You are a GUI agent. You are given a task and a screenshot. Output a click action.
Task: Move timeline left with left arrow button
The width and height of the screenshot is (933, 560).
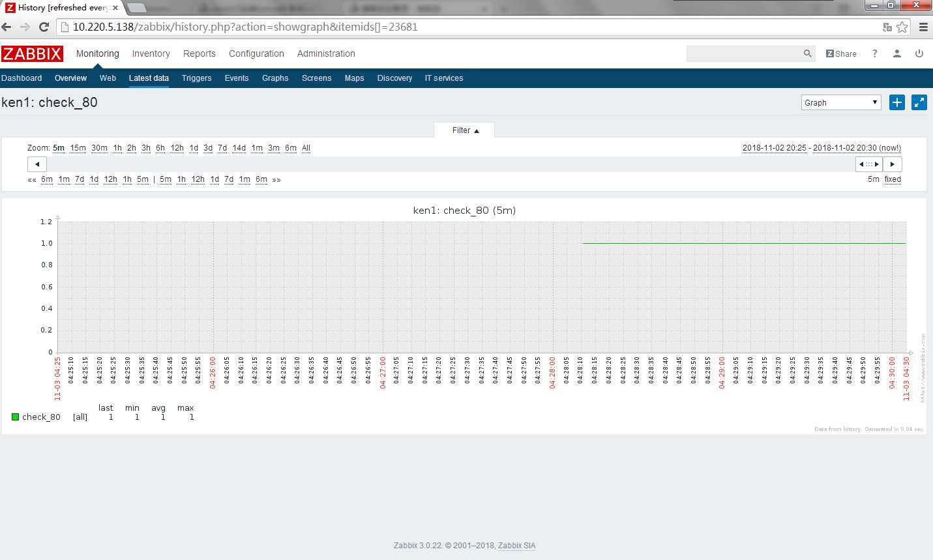(x=37, y=164)
